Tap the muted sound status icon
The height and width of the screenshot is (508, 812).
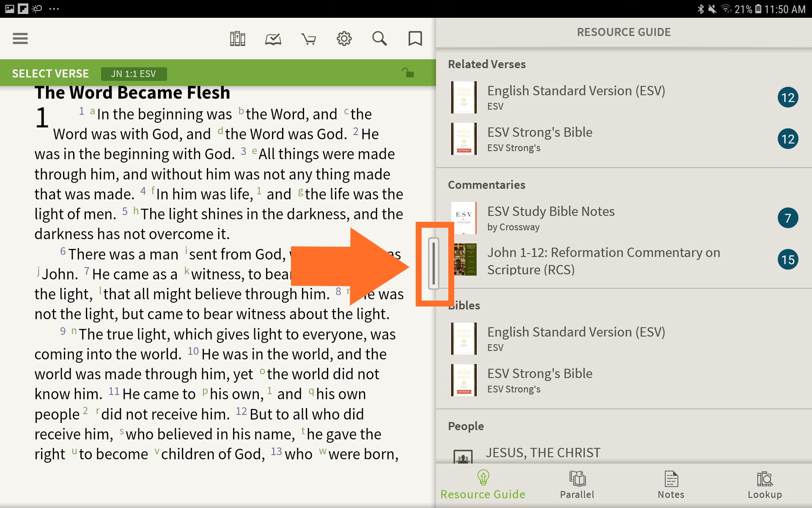tap(712, 9)
